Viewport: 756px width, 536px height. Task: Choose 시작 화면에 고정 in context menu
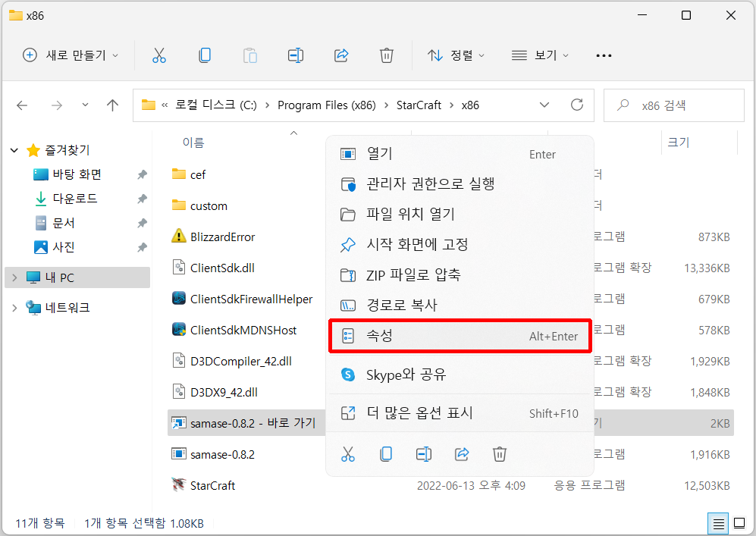460,244
